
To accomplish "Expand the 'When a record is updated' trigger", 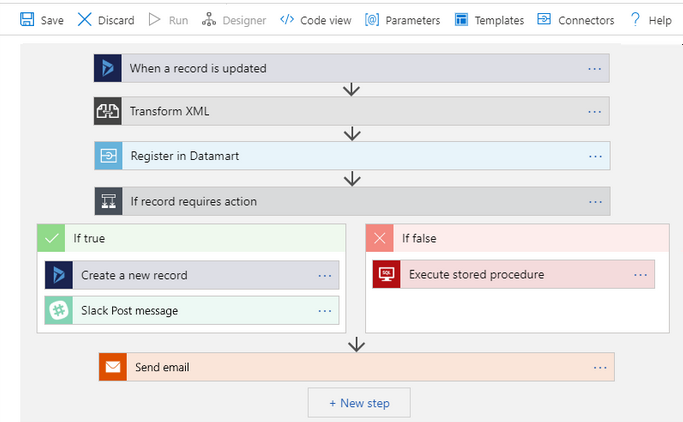I will coord(352,68).
